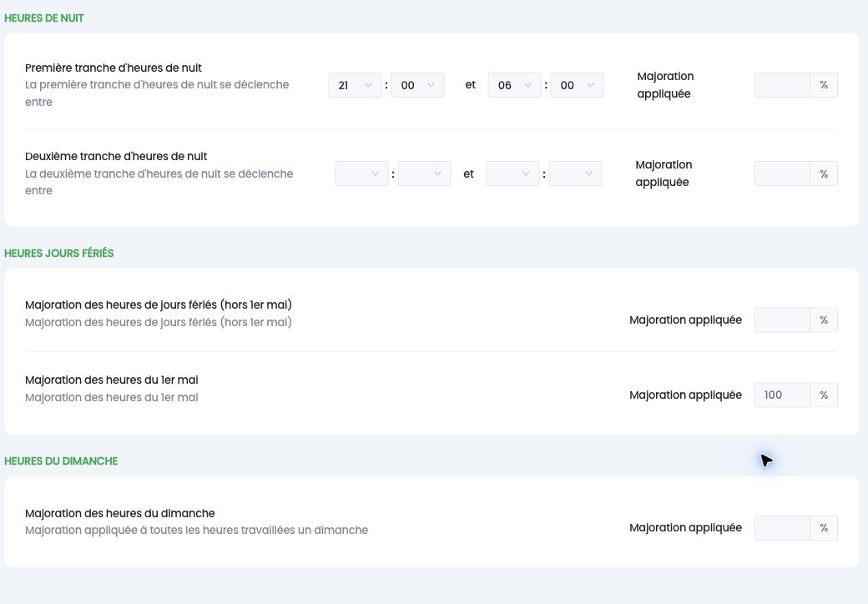Focus public holidays (hors 1er mai) majoration field
The width and height of the screenshot is (868, 604).
[782, 320]
